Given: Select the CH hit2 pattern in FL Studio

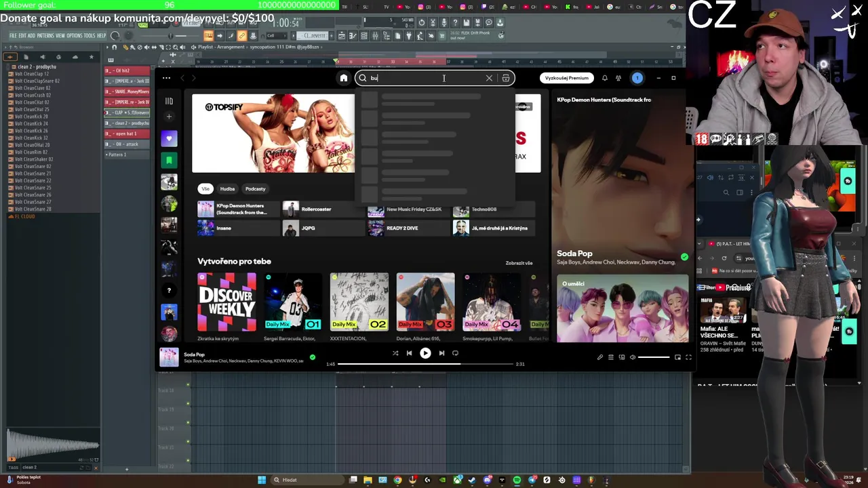Looking at the screenshot, I should click(x=127, y=70).
